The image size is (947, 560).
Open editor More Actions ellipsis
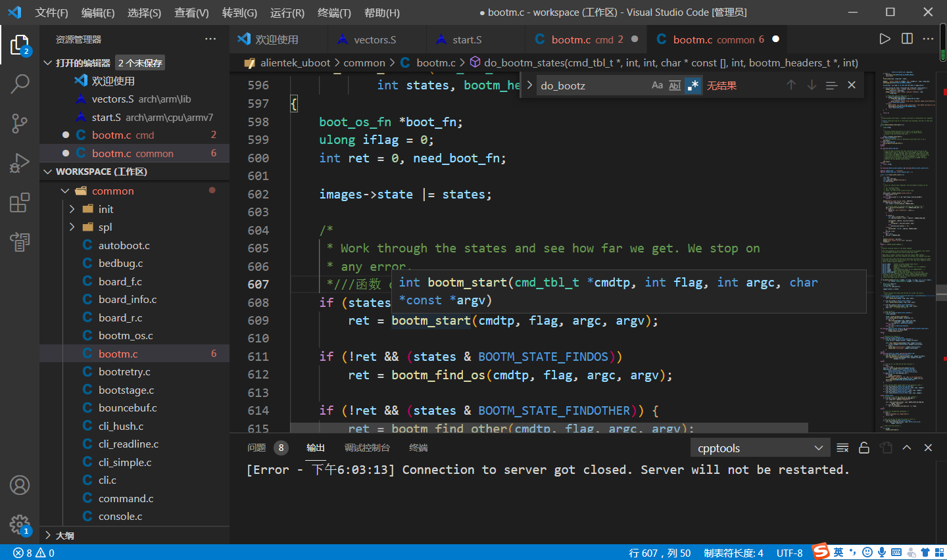tap(928, 39)
